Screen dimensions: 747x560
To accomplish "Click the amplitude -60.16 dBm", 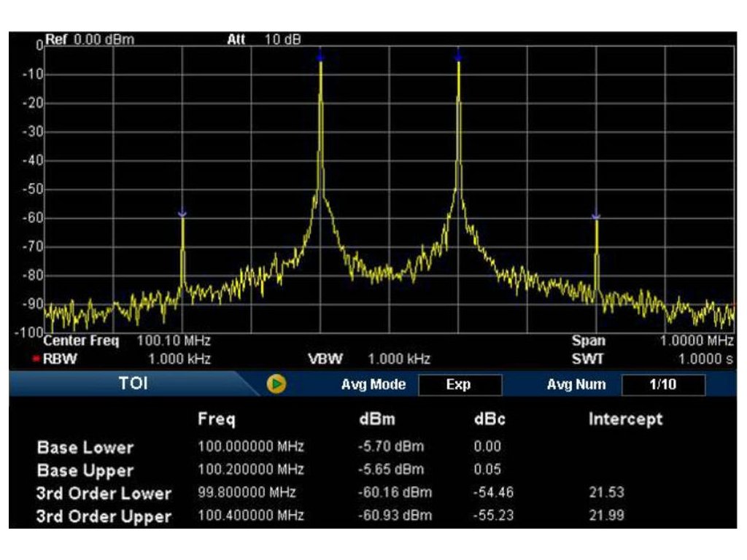I will [x=395, y=492].
